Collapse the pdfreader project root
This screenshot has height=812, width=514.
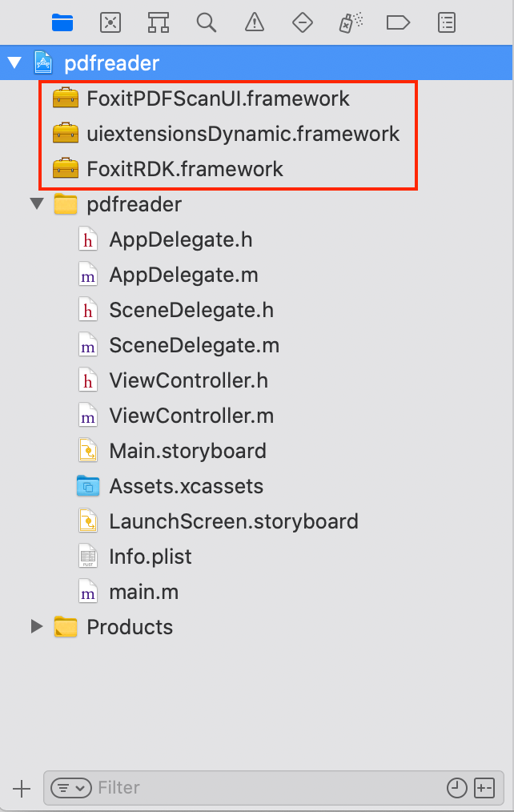14,63
